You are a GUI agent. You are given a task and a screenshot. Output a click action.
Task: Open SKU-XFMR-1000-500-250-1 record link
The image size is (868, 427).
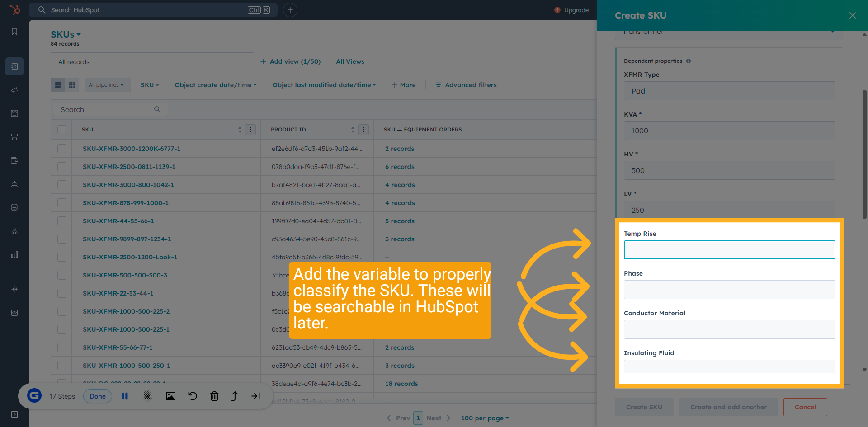click(x=127, y=366)
